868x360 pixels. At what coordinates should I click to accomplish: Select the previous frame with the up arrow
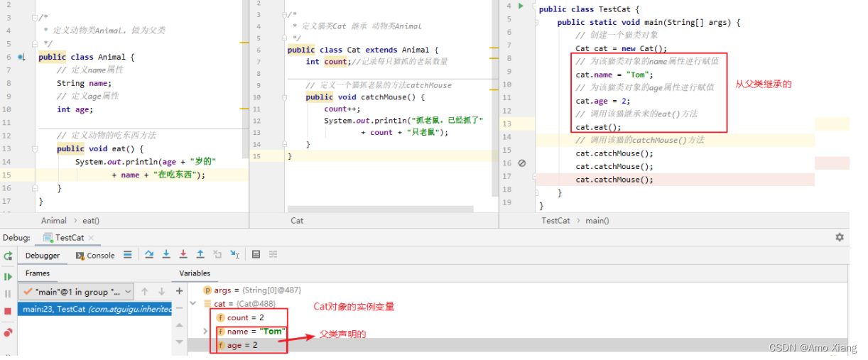pyautogui.click(x=145, y=292)
